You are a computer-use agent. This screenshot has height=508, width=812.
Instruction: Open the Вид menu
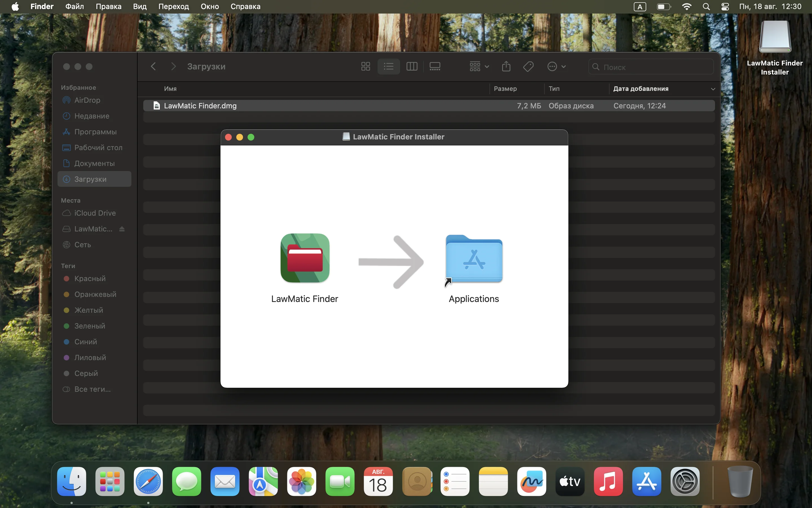[140, 7]
